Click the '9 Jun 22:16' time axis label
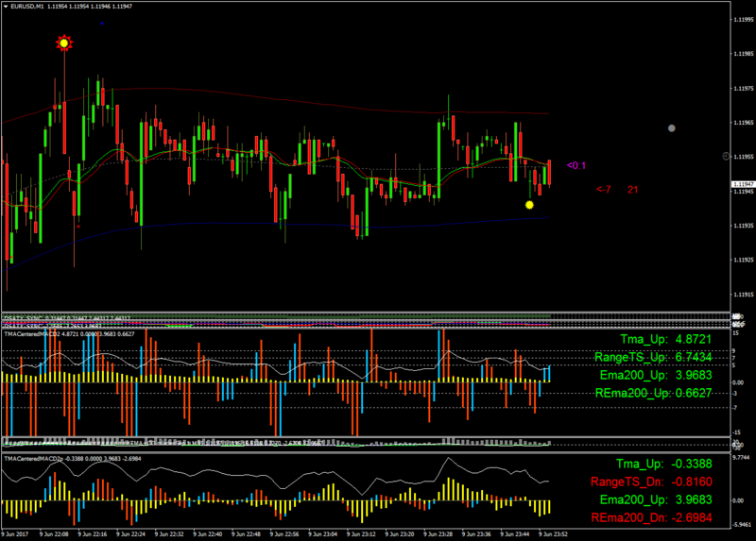 coord(92,534)
